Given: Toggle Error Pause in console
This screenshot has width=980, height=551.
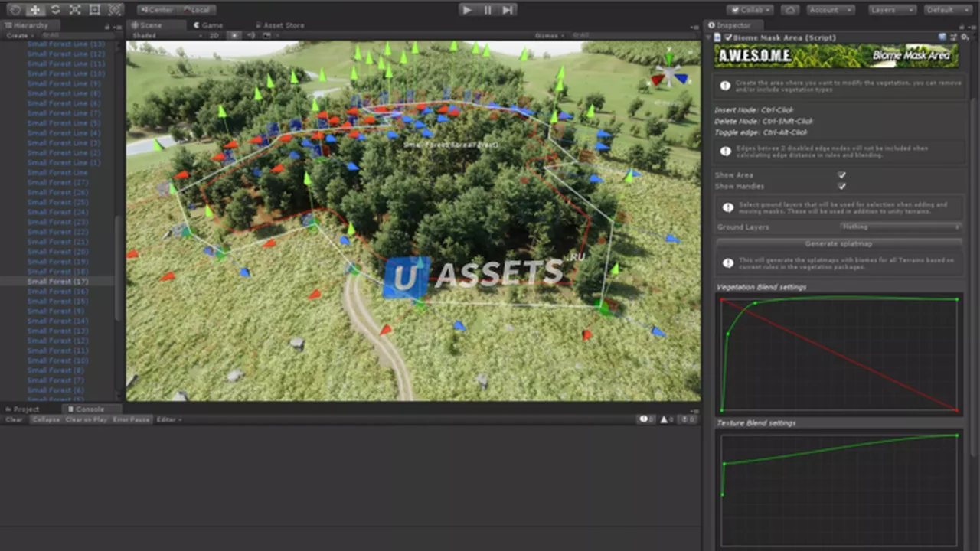Looking at the screenshot, I should [x=132, y=419].
